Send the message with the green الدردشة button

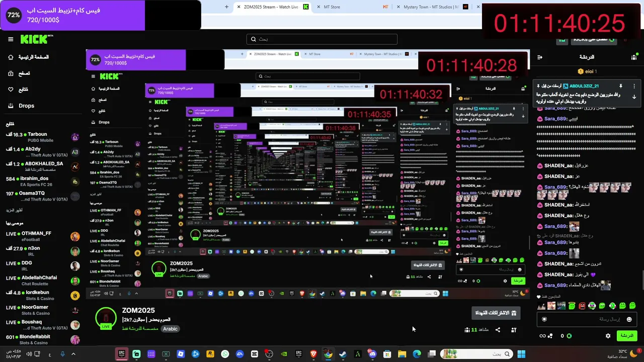pyautogui.click(x=626, y=335)
